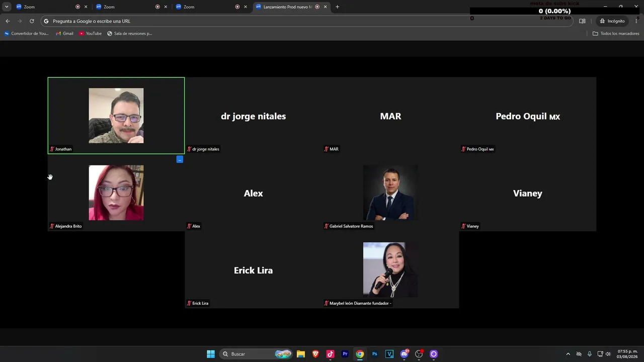
Task: Switch to the middle Zoom tab
Action: [131, 7]
